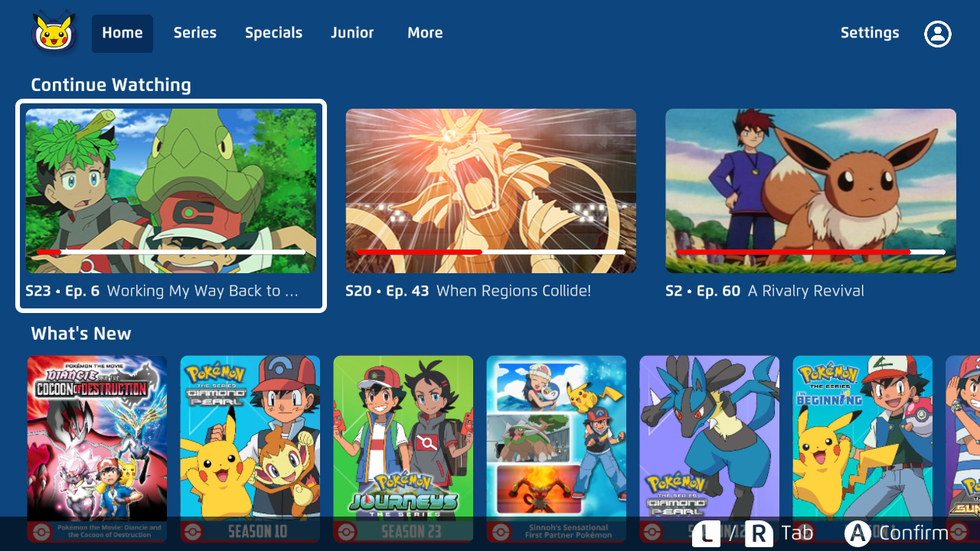Open the Settings menu

(x=870, y=33)
